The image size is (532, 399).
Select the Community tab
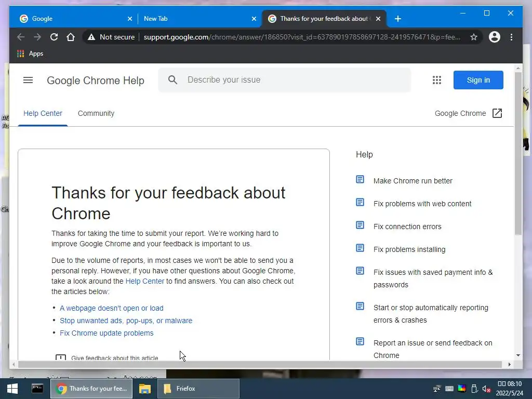pyautogui.click(x=96, y=113)
